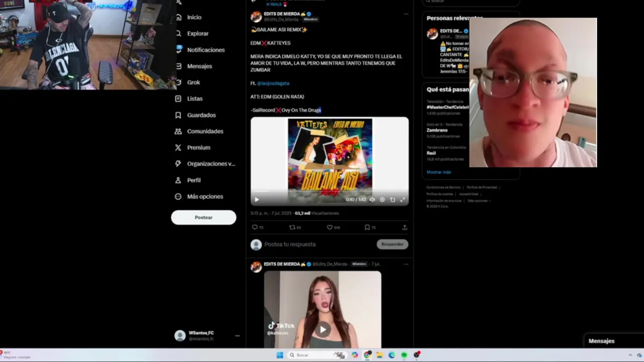This screenshot has height=362, width=644.
Task: Open more options for the top post
Action: coord(406,14)
